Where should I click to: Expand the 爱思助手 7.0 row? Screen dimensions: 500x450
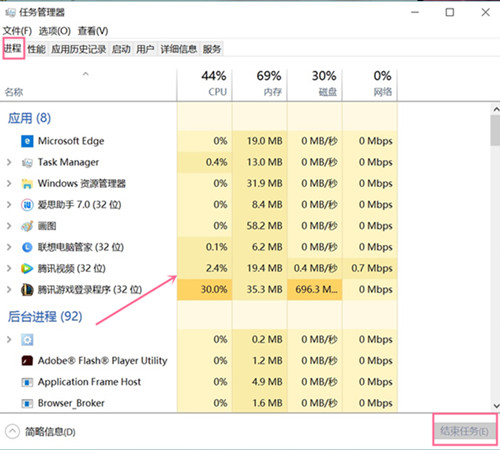tap(9, 205)
